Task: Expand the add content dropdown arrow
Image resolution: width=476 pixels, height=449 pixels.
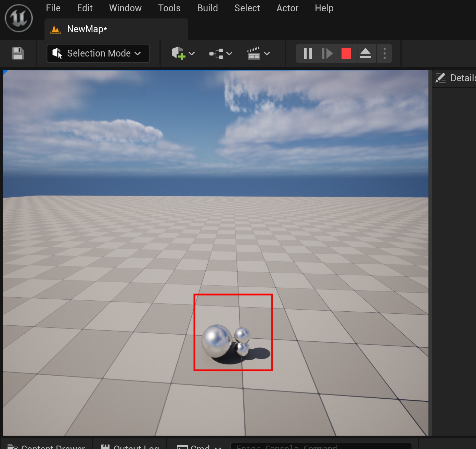Action: [192, 53]
